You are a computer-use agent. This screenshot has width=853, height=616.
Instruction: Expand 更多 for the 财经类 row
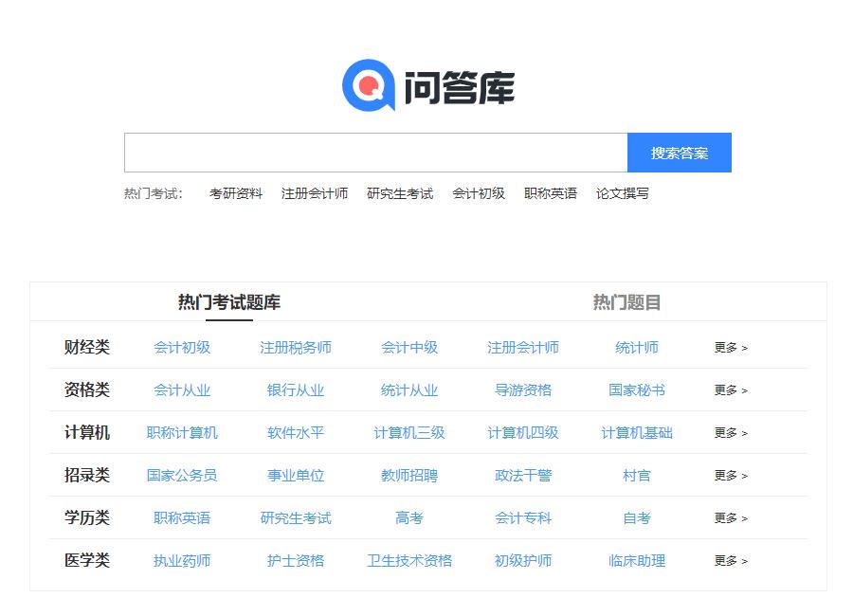731,348
